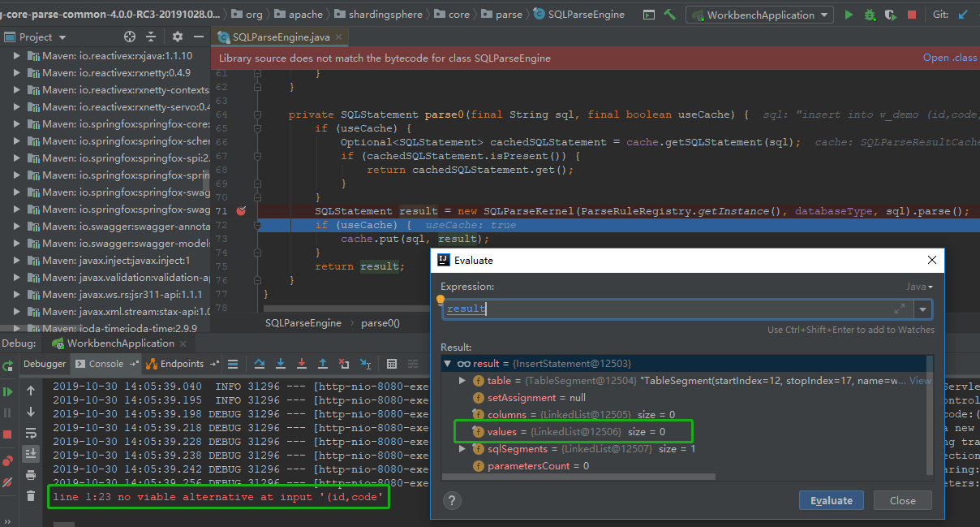Expand Maven io.reactivex:rxjava:1.1.10 node
Image resolution: width=980 pixels, height=527 pixels.
tap(16, 56)
